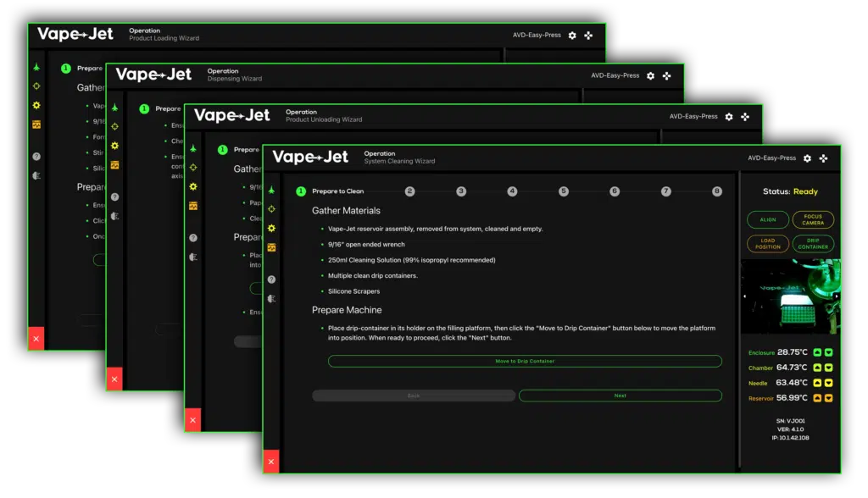Lower the Needle temperature with down arrow
Viewport: 868px width, 498px height.
coord(829,383)
